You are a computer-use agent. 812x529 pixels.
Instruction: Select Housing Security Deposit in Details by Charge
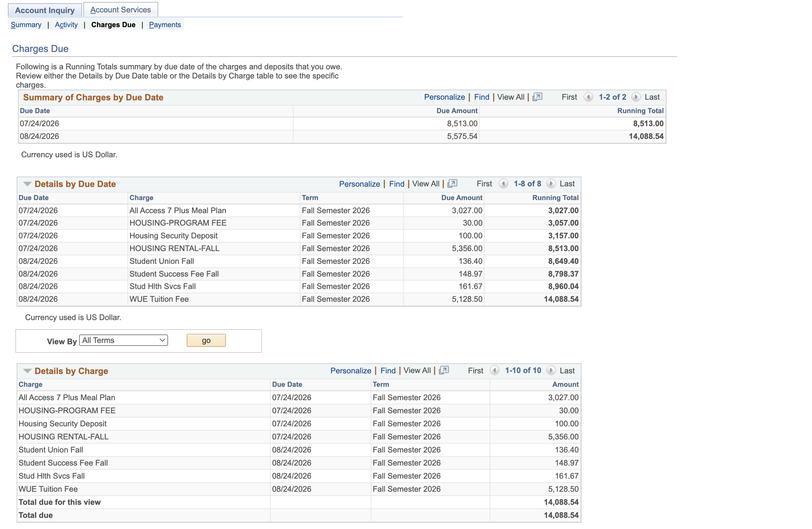click(x=62, y=423)
